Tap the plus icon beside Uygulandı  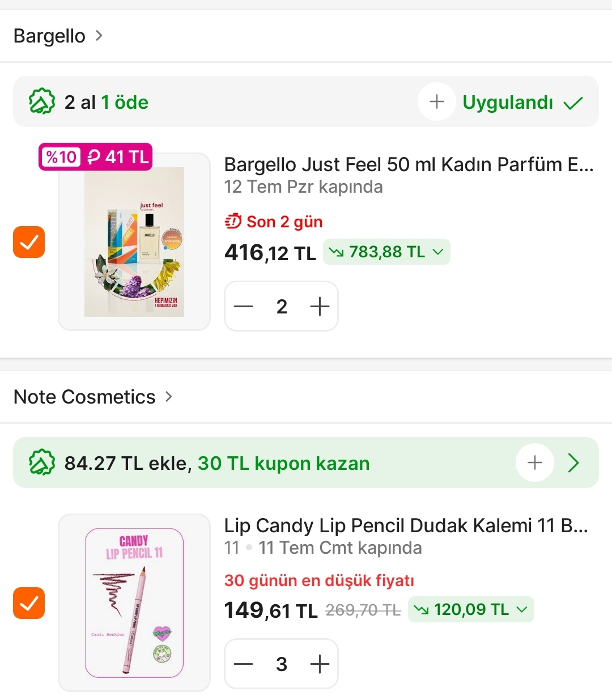[x=437, y=102]
